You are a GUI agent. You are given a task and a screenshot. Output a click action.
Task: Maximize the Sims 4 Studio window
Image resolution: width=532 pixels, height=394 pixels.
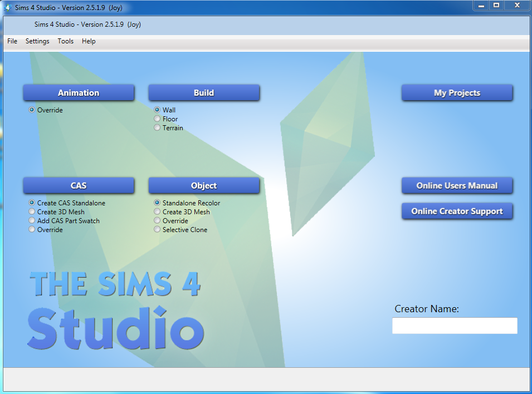pos(496,5)
